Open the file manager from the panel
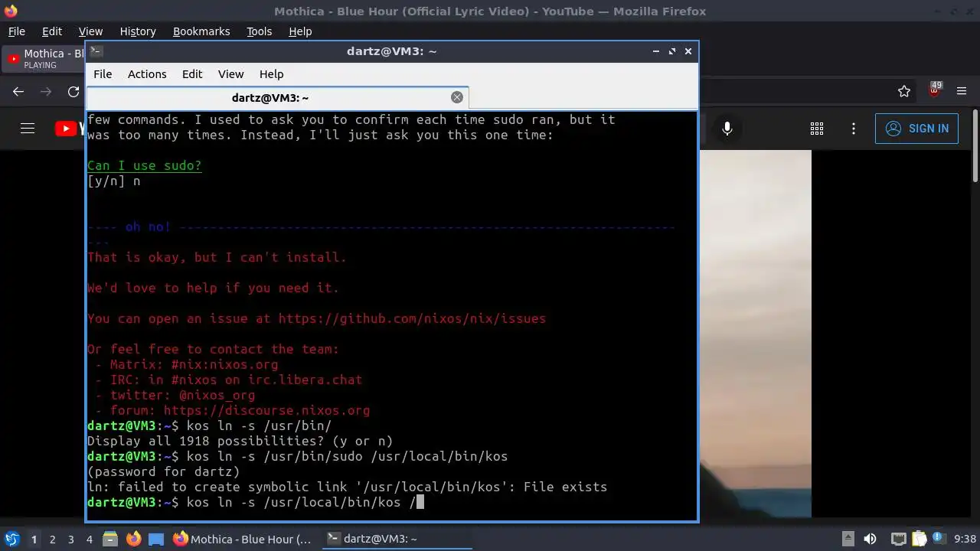Image resolution: width=980 pixels, height=551 pixels. click(109, 539)
